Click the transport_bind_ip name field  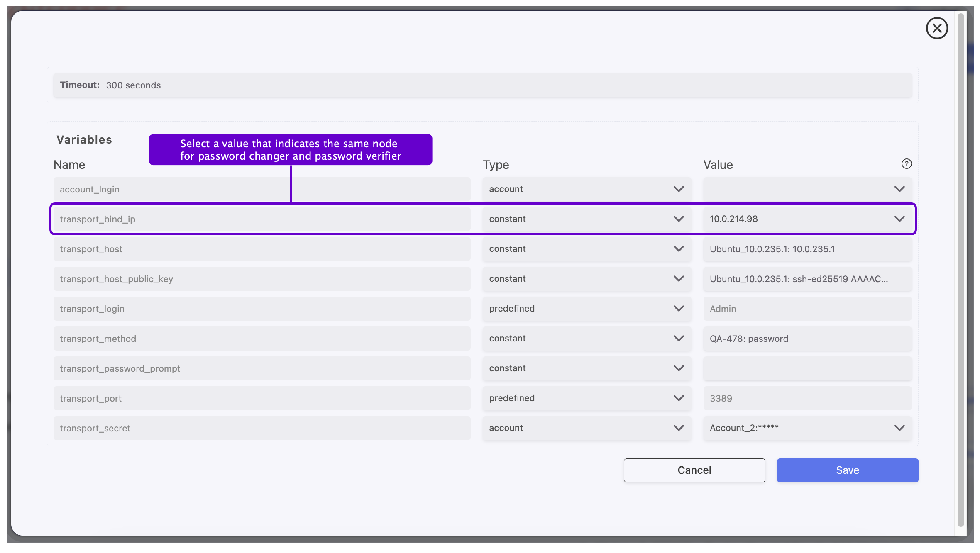click(x=262, y=219)
